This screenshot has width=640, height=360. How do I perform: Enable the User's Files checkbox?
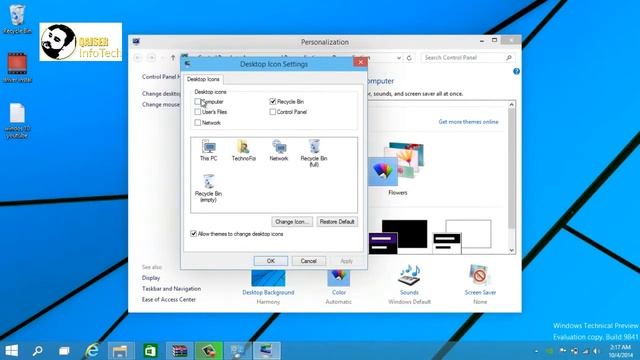[198, 112]
